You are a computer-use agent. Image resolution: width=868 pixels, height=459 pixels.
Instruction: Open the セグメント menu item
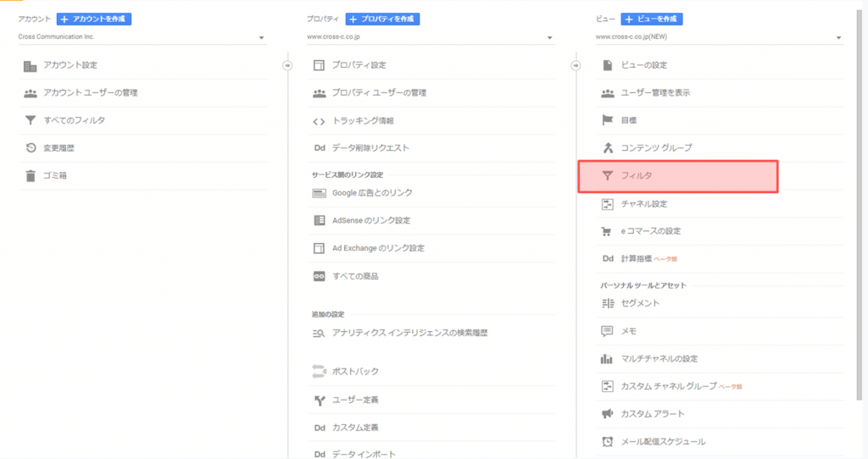pos(640,303)
